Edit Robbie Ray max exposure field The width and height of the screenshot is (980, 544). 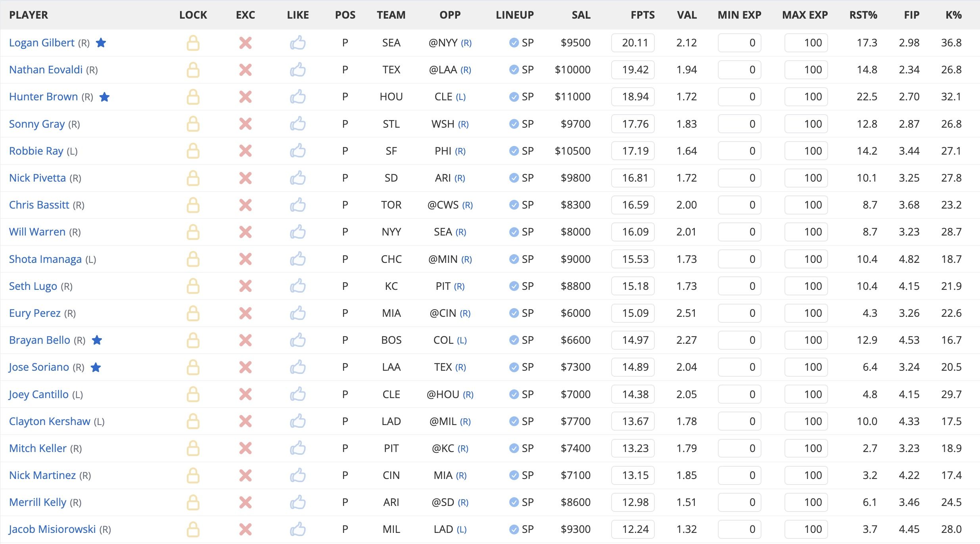(806, 151)
